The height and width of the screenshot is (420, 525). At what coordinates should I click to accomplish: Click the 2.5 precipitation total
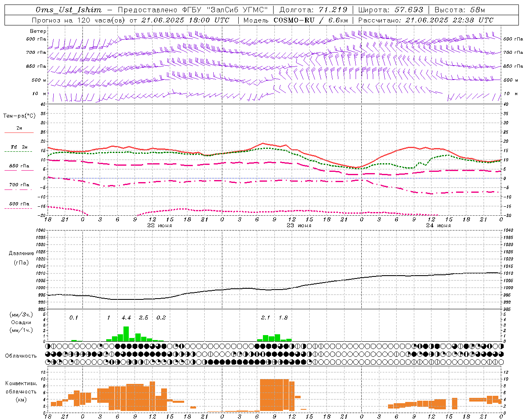144,317
